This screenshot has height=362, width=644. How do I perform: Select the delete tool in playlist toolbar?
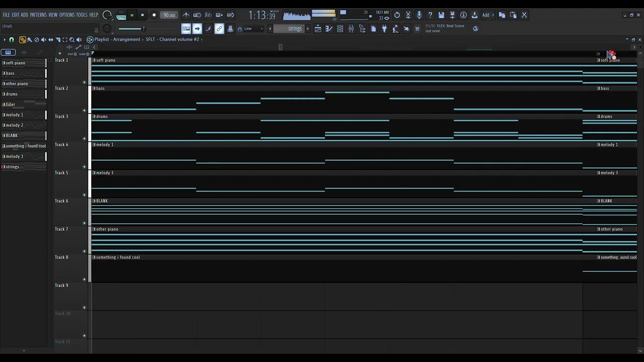(x=37, y=40)
